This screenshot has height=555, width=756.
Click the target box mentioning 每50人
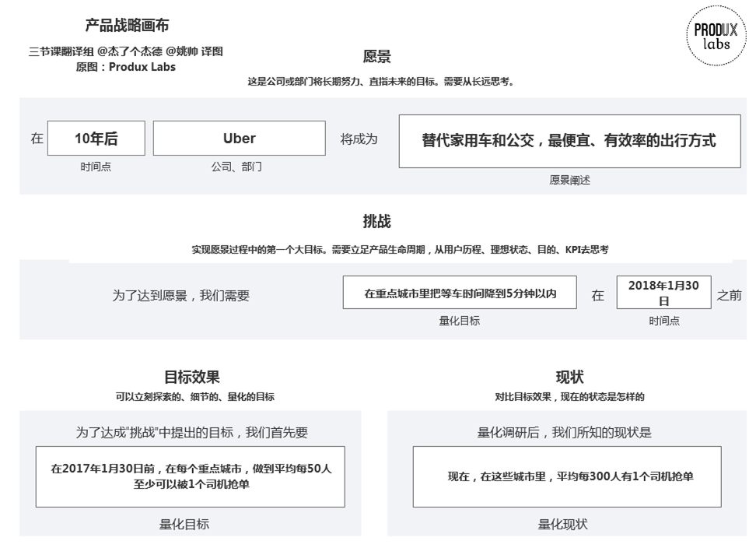[191, 476]
